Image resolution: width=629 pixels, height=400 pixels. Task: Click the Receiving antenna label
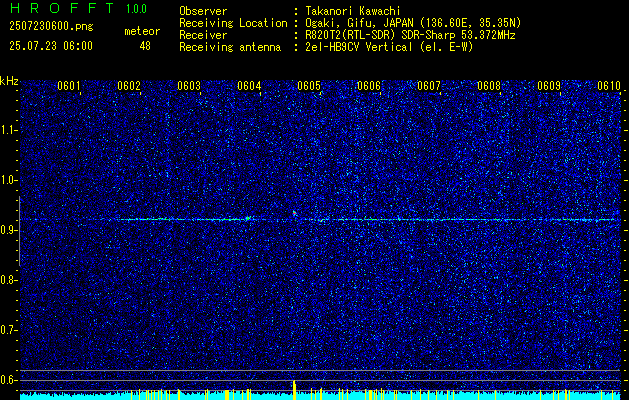tap(230, 47)
